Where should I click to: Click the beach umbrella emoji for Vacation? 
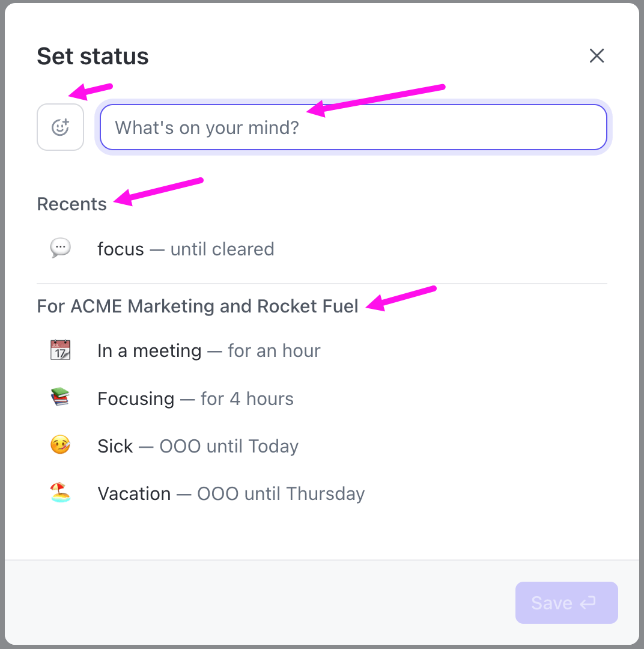(60, 493)
